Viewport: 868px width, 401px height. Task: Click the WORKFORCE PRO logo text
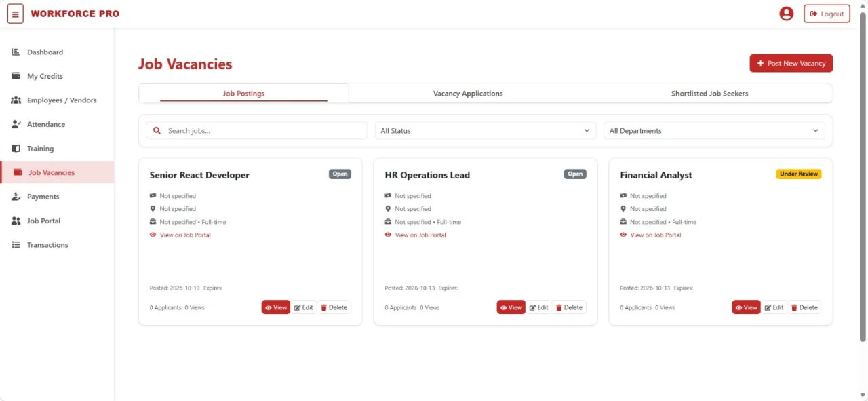click(75, 14)
